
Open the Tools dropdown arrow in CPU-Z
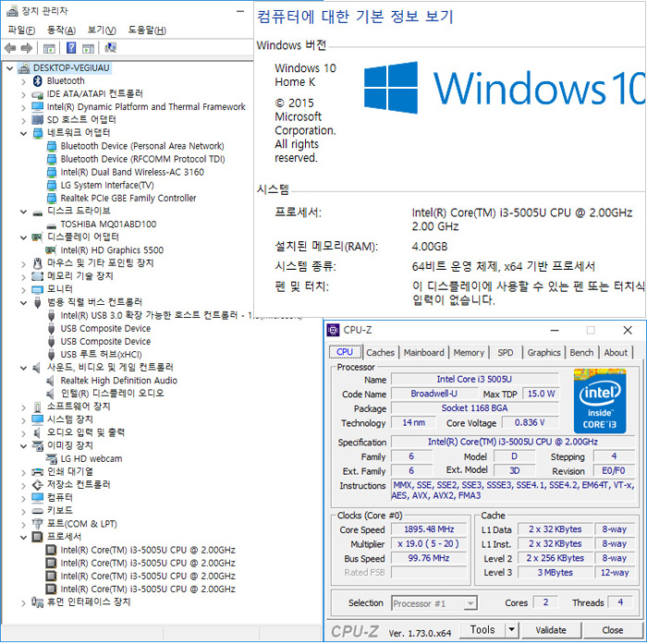[x=512, y=630]
